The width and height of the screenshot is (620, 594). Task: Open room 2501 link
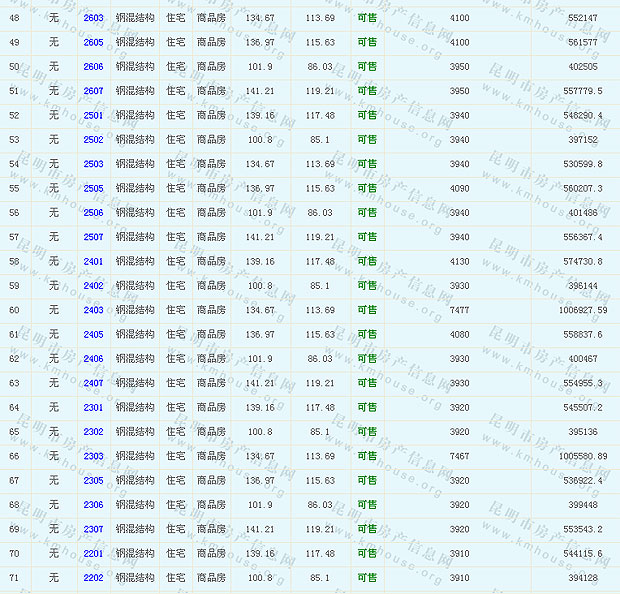click(x=93, y=115)
